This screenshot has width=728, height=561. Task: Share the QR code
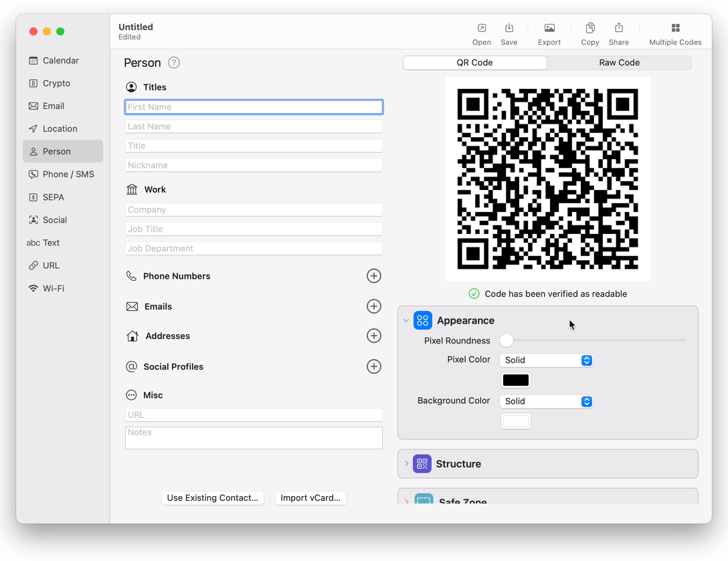619,34
